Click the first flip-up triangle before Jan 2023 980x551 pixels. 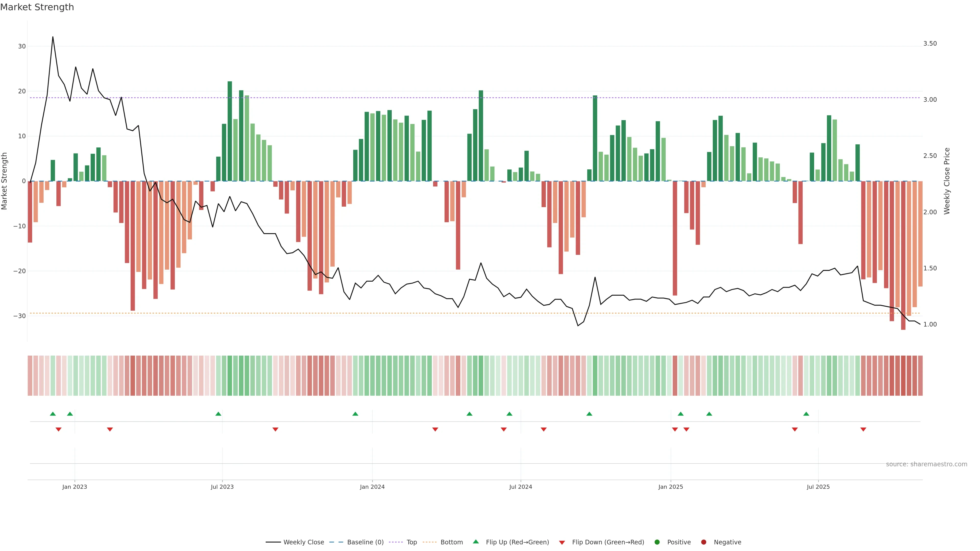[53, 414]
